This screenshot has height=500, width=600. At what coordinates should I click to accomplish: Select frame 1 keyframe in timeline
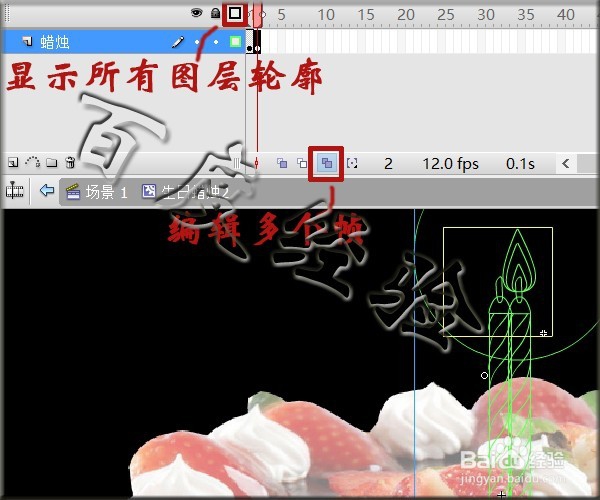(249, 42)
